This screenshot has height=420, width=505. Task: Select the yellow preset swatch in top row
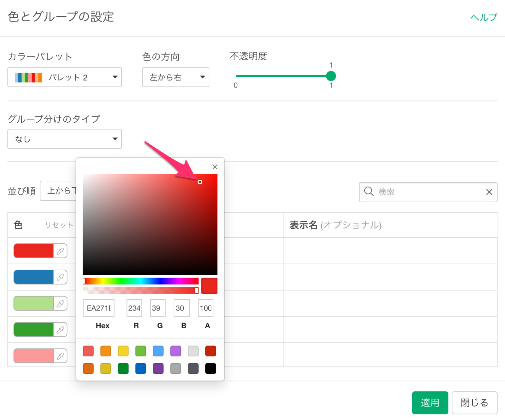click(123, 351)
